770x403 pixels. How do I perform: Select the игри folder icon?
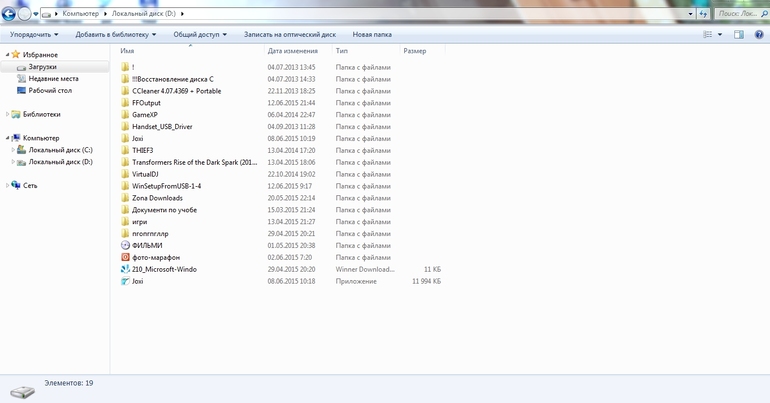point(125,221)
